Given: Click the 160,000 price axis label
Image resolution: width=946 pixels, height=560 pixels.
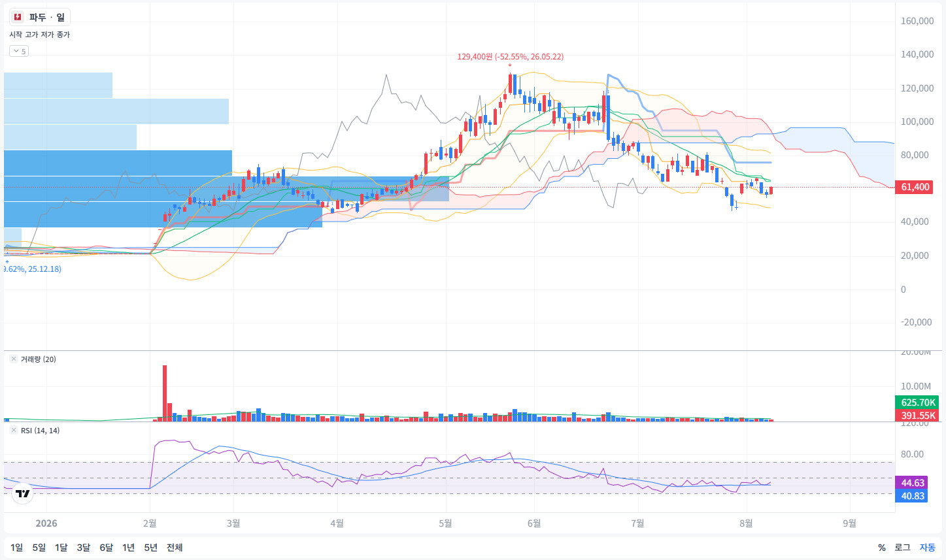Looking at the screenshot, I should (x=917, y=21).
